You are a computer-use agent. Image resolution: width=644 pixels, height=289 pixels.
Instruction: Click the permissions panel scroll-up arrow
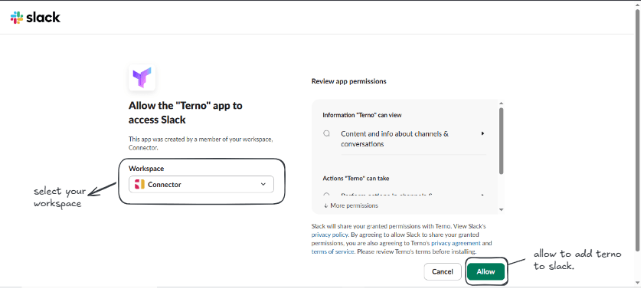pyautogui.click(x=501, y=103)
